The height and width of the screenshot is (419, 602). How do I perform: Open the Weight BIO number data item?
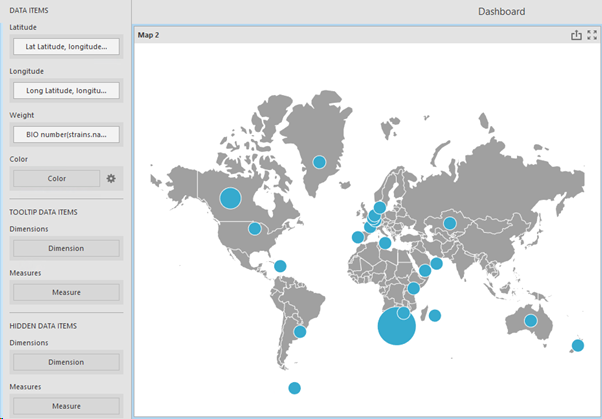[x=65, y=134]
